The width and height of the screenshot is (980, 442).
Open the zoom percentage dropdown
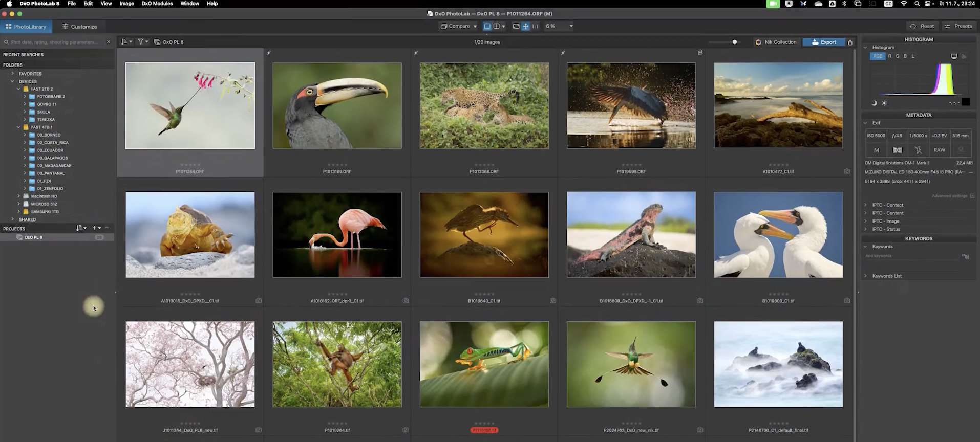click(571, 26)
